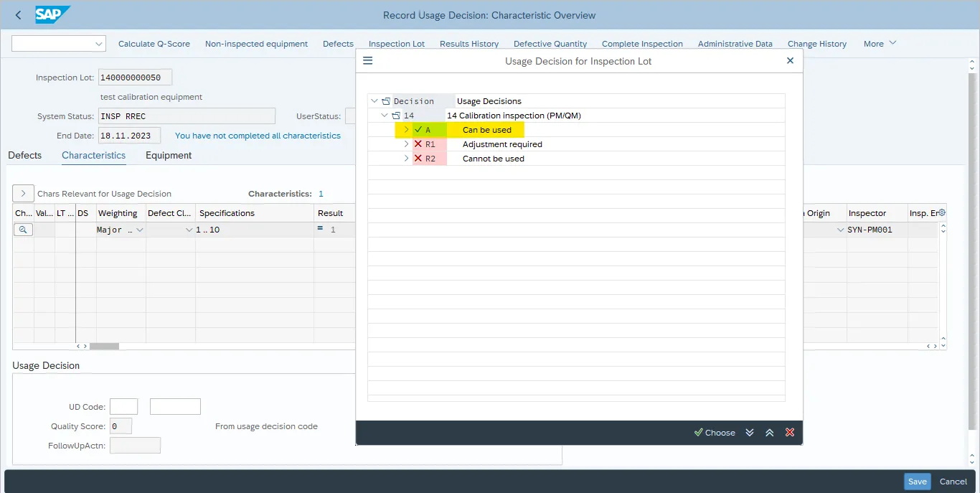980x493 pixels.
Task: Click the Choose button
Action: (x=715, y=433)
